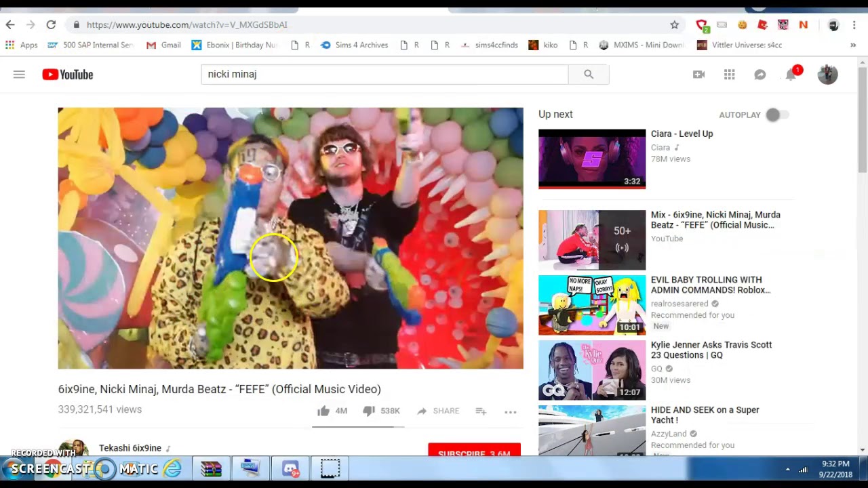Click the search magnifier button

[589, 75]
